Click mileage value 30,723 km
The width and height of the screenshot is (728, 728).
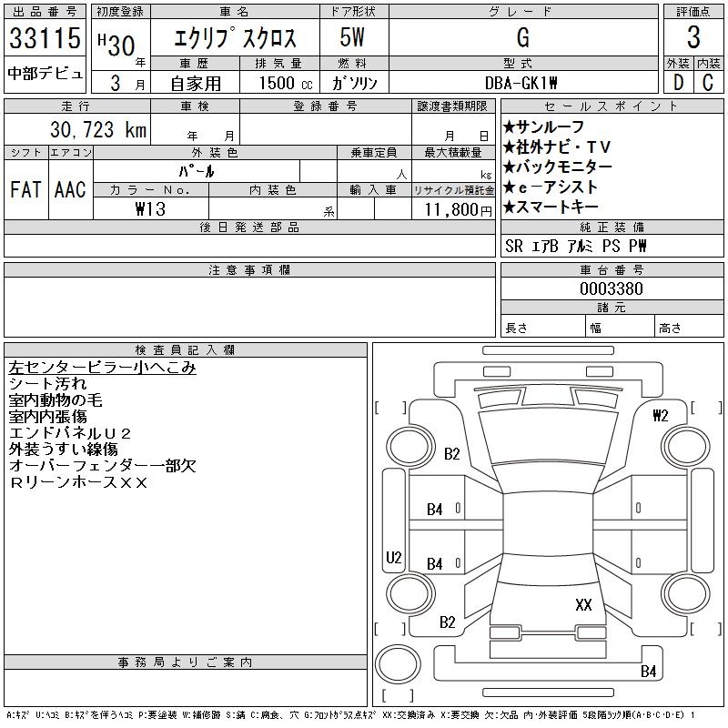98,129
